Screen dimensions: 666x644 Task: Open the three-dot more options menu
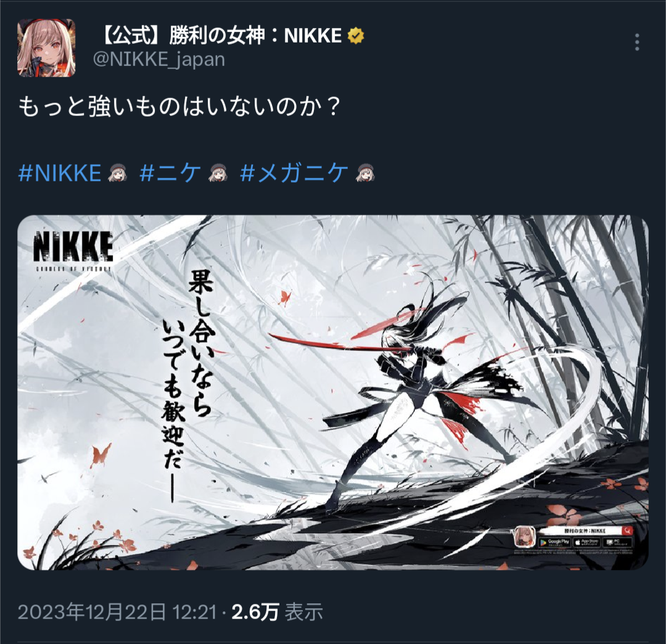636,43
